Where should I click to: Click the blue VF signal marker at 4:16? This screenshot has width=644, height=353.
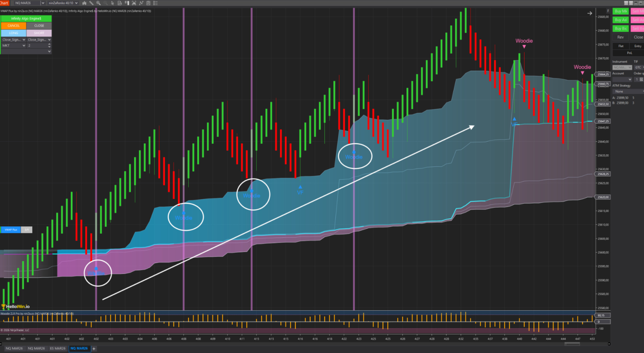pyautogui.click(x=300, y=191)
